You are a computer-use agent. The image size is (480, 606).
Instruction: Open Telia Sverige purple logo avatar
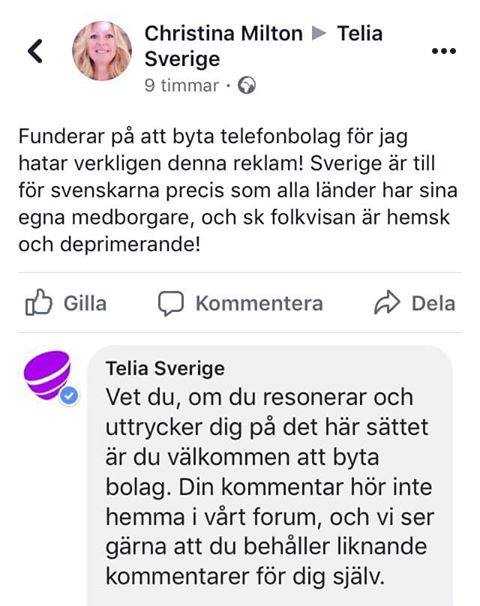click(x=47, y=375)
